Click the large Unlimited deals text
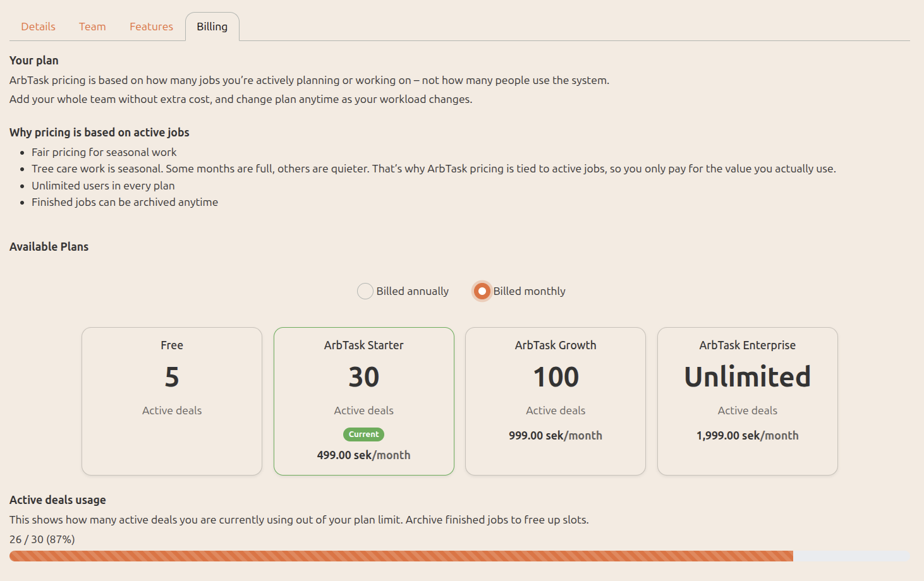Viewport: 924px width, 581px height. pos(747,377)
